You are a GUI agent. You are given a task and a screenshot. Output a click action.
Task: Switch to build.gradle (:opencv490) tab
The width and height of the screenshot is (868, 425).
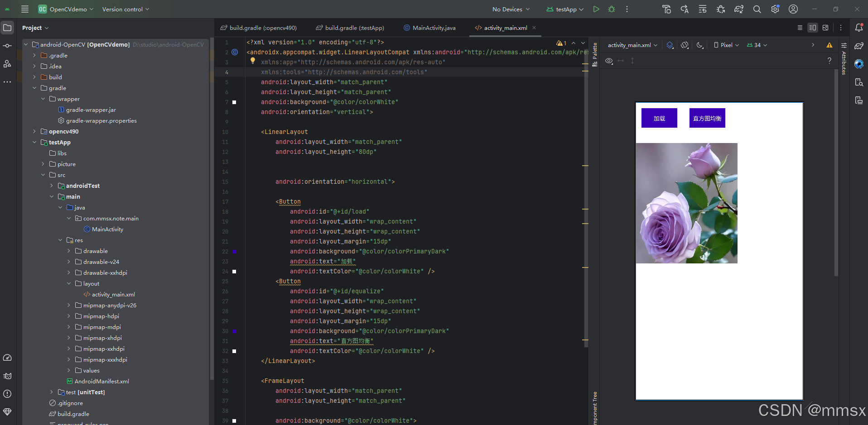point(258,28)
